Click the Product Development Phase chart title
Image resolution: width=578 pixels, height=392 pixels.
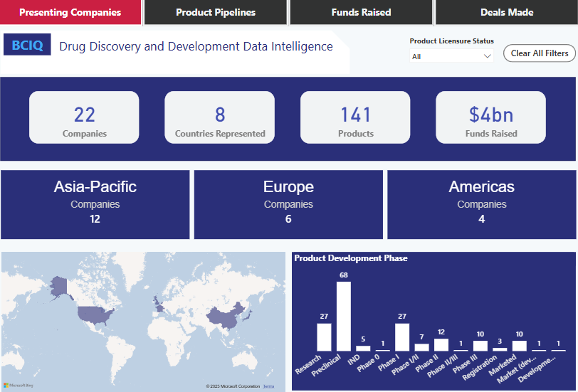pos(350,258)
